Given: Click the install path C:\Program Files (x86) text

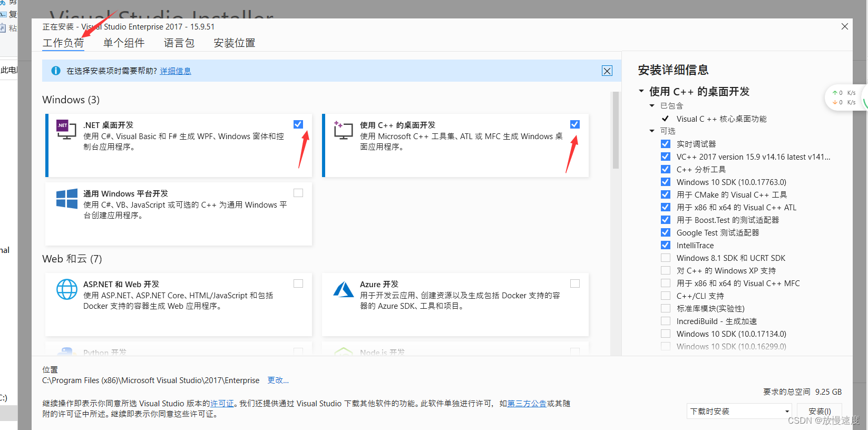Looking at the screenshot, I should (151, 380).
